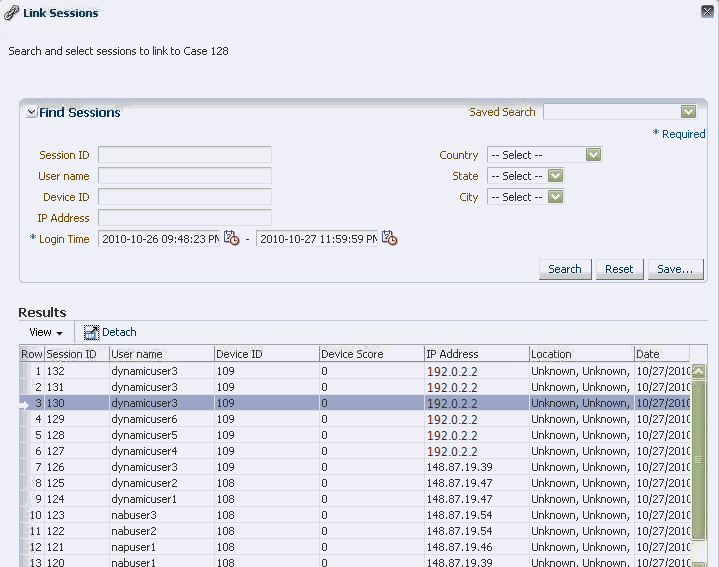The image size is (719, 567).
Task: Click the Save... button
Action: point(675,269)
